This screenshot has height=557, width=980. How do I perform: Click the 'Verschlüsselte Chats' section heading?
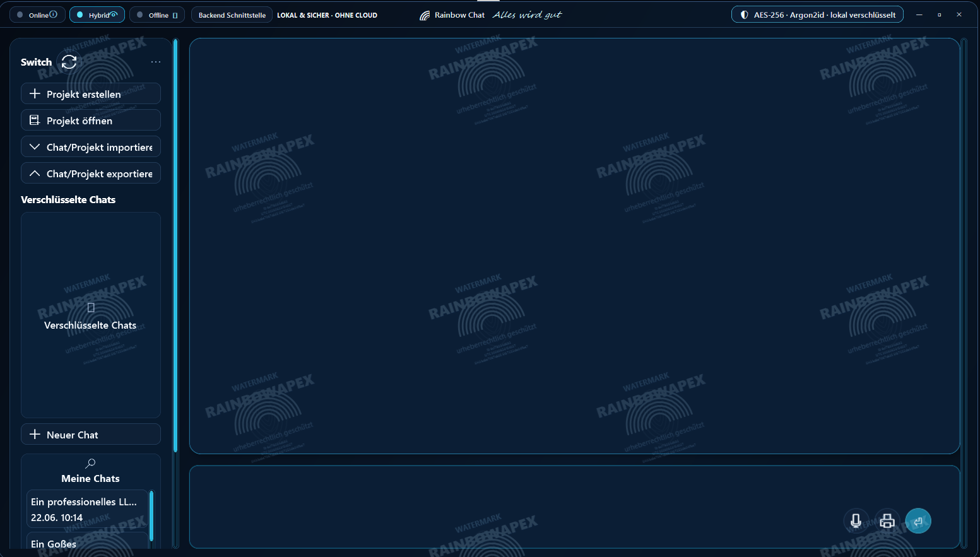tap(68, 199)
